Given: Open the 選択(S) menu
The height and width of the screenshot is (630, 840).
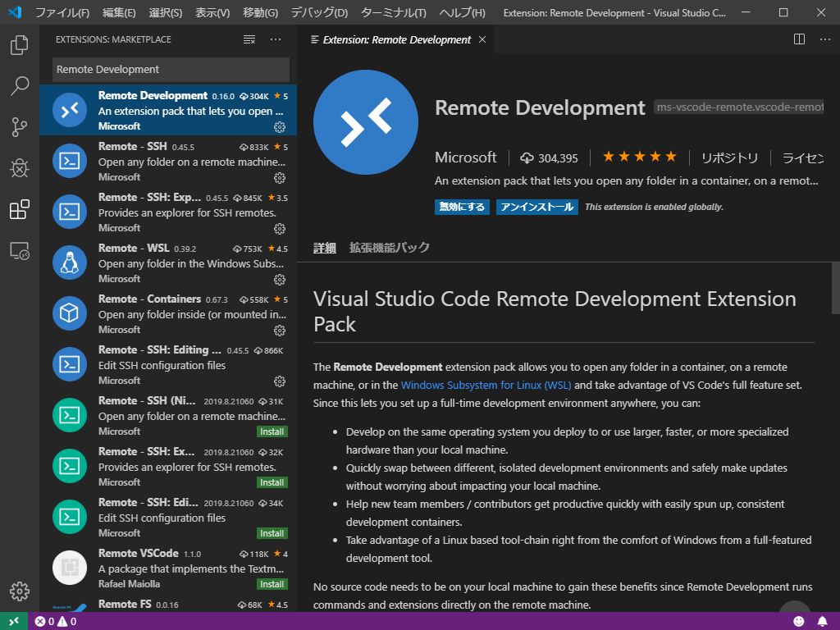Looking at the screenshot, I should pyautogui.click(x=165, y=12).
